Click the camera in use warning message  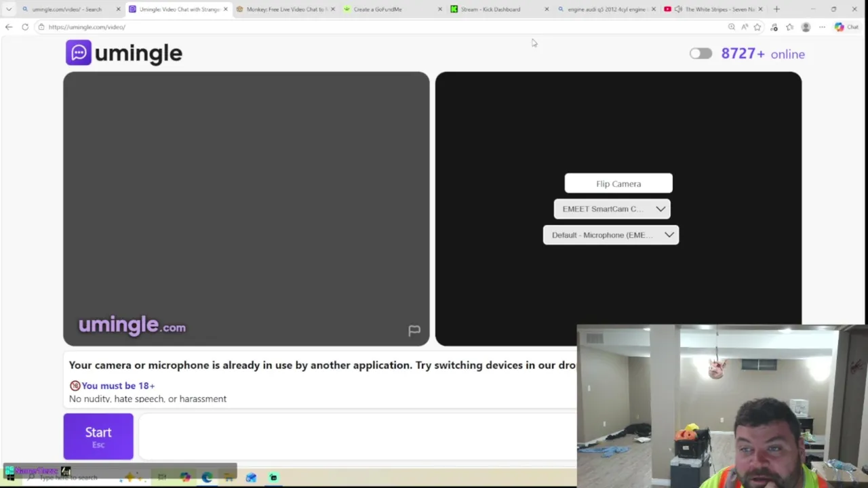[x=322, y=365]
